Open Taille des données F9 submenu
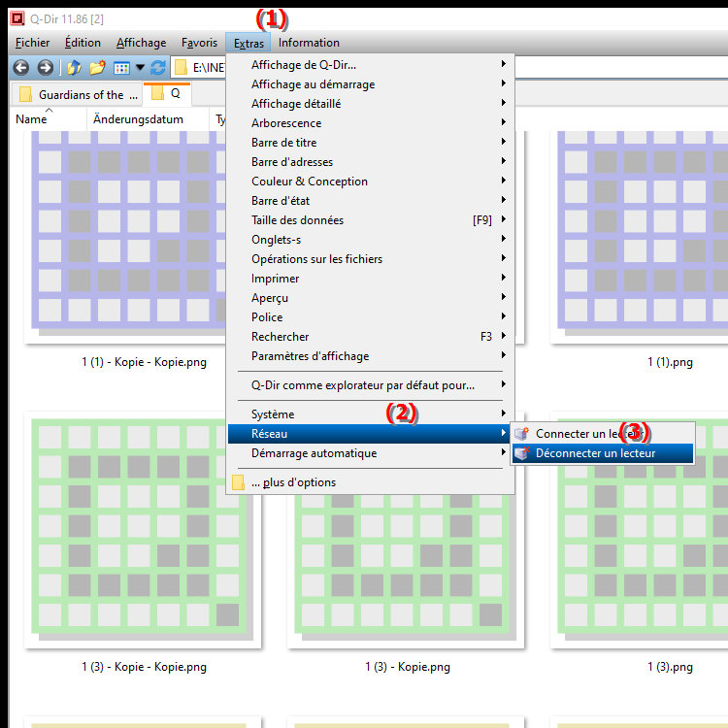The height and width of the screenshot is (728, 728). [371, 220]
